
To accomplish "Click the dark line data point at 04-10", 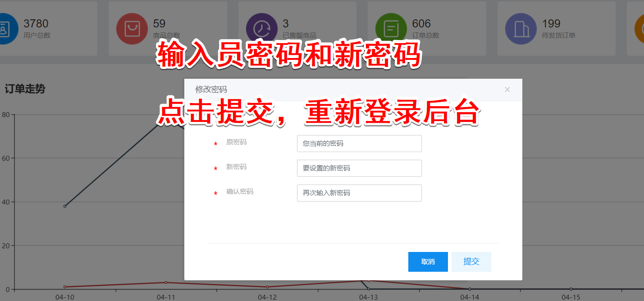I will pos(65,206).
